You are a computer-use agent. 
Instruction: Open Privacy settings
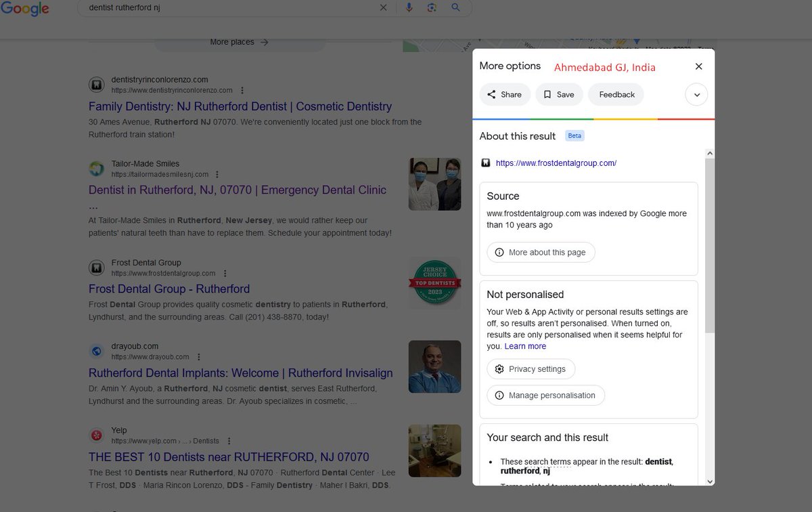pyautogui.click(x=531, y=369)
